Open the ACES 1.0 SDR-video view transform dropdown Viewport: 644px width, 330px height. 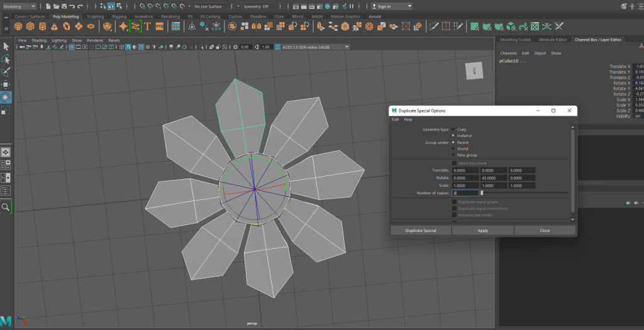tap(316, 47)
